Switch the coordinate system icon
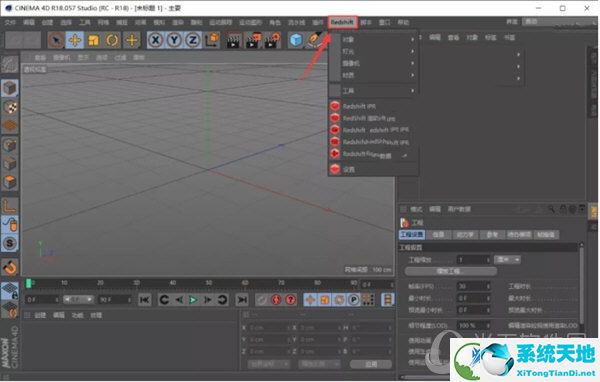 pyautogui.click(x=212, y=40)
